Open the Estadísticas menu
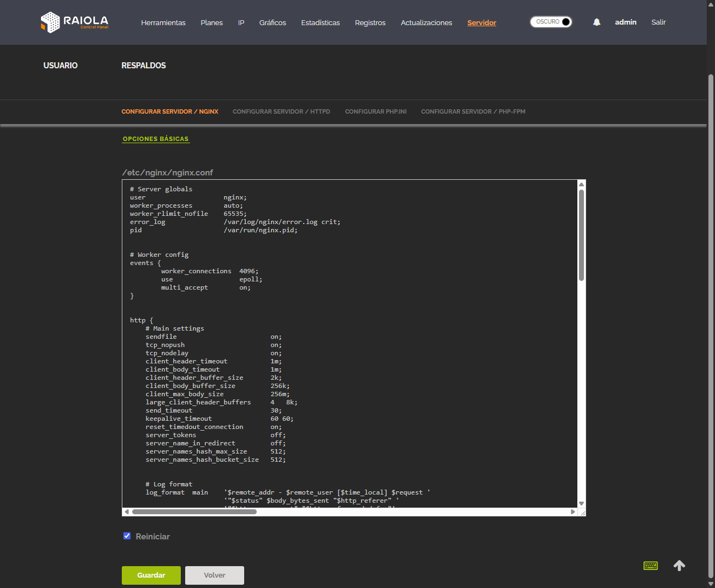This screenshot has width=715, height=588. tap(321, 22)
